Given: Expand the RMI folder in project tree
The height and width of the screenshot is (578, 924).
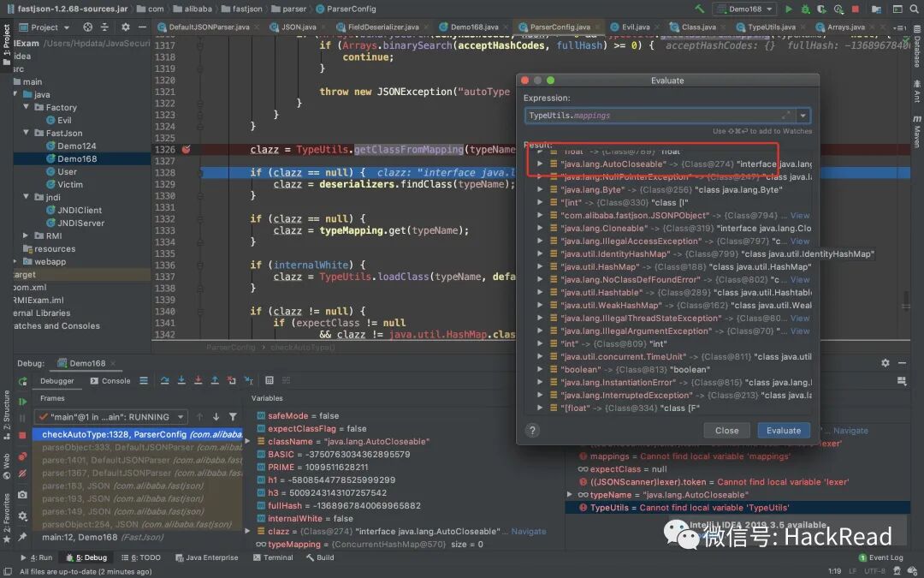Looking at the screenshot, I should (x=26, y=235).
